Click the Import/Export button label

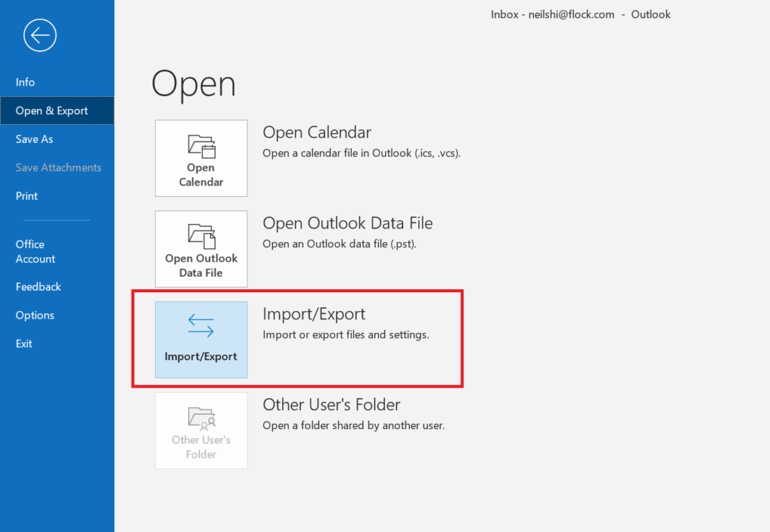[201, 356]
